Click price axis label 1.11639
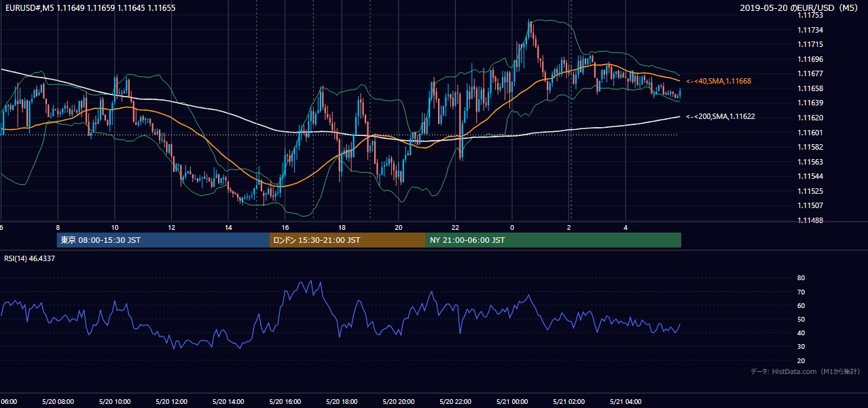This screenshot has height=408, width=868. pyautogui.click(x=810, y=103)
